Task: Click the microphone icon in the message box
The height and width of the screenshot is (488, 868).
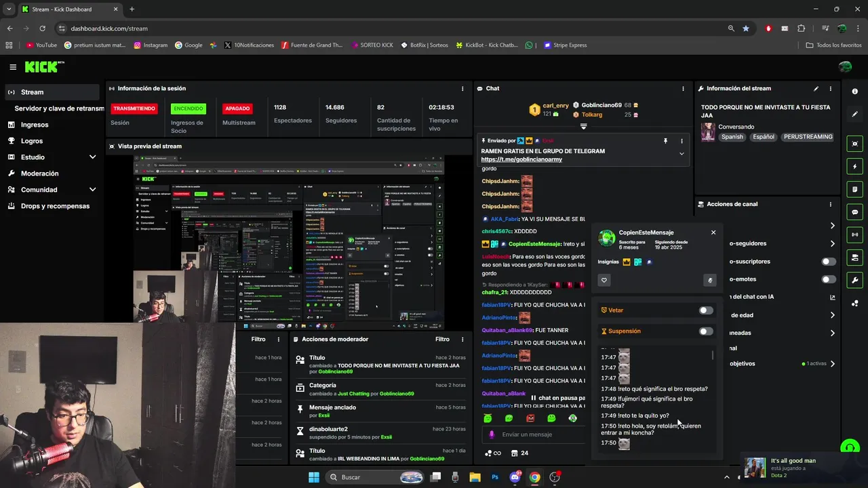Action: point(492,434)
